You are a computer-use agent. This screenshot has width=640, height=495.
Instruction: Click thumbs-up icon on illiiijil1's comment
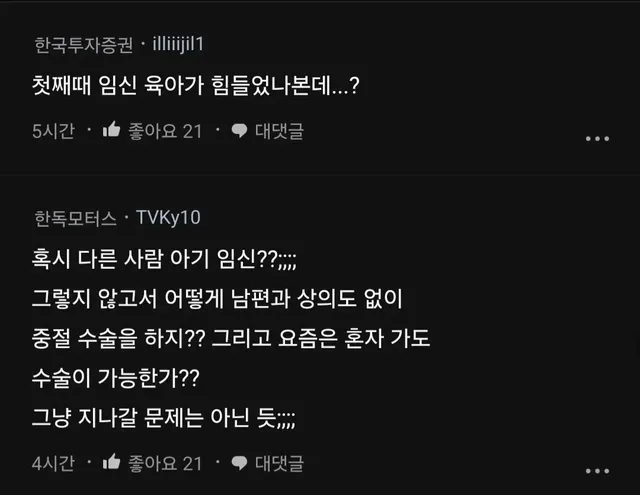[x=111, y=131]
